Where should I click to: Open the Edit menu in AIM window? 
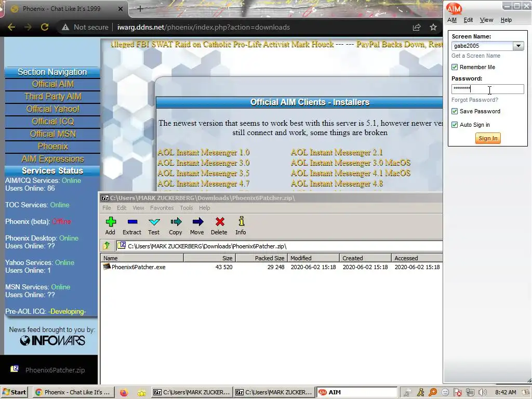coord(468,20)
